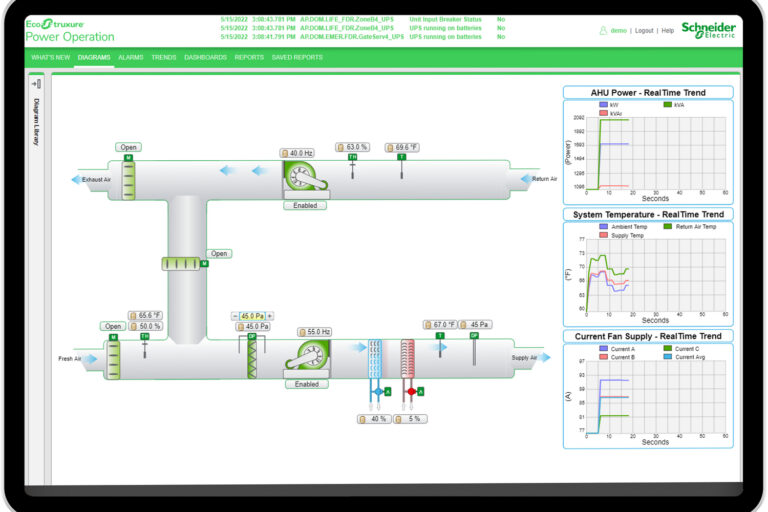Click the Current Fan Supply trend chart

click(648, 396)
